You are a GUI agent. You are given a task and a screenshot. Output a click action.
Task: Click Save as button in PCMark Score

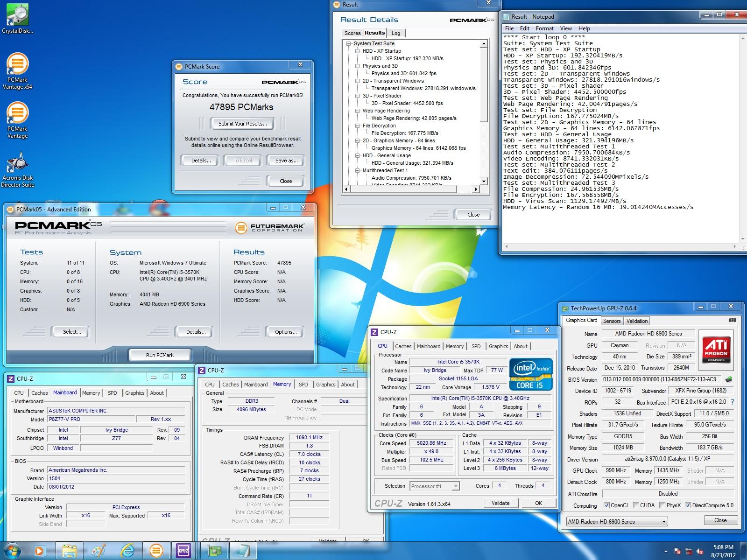tap(286, 161)
